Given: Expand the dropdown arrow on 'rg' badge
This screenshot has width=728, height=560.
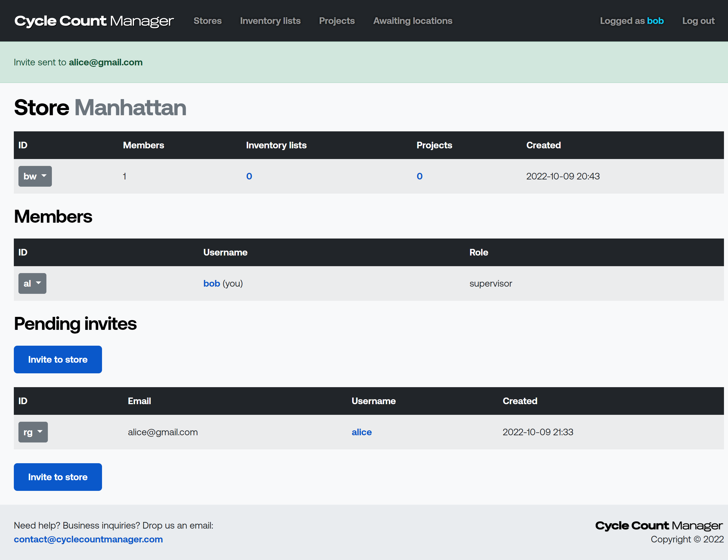Looking at the screenshot, I should 40,432.
